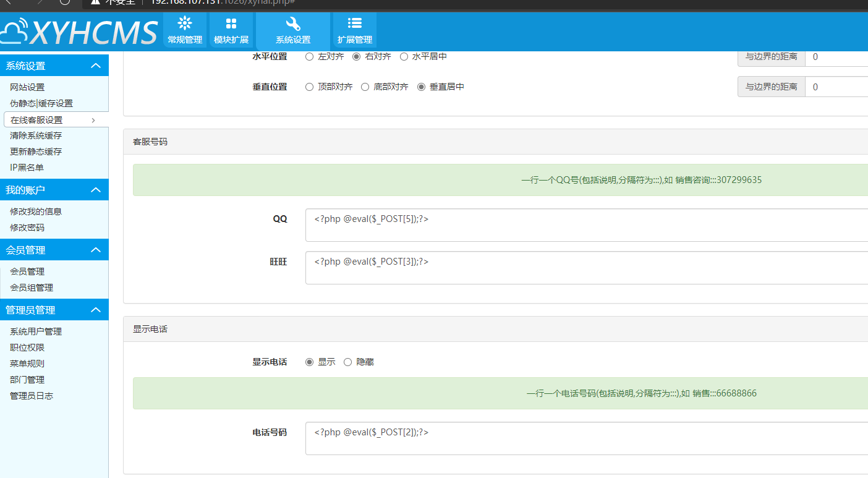Click the 显示电话 panel heading
This screenshot has height=478, width=868.
150,329
